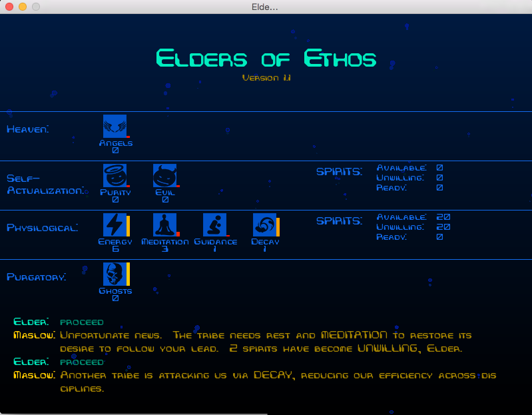Select the Purgatory row label

pyautogui.click(x=37, y=277)
